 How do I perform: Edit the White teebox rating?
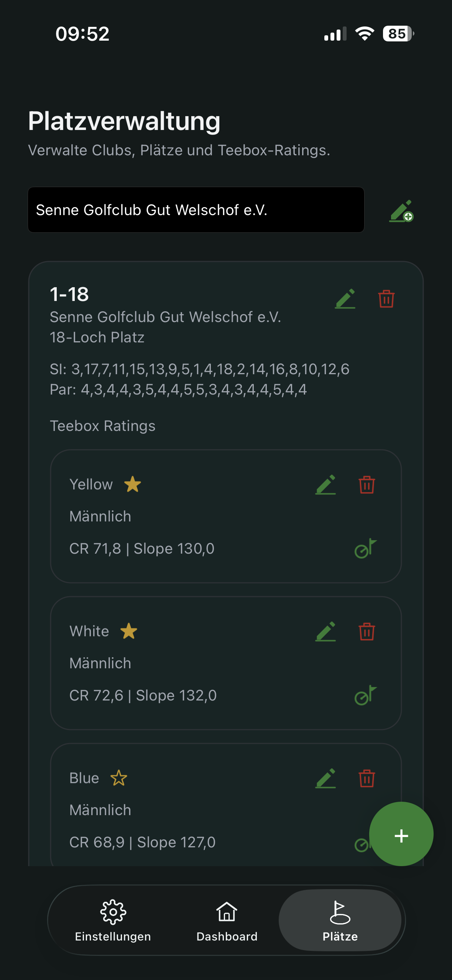tap(325, 631)
